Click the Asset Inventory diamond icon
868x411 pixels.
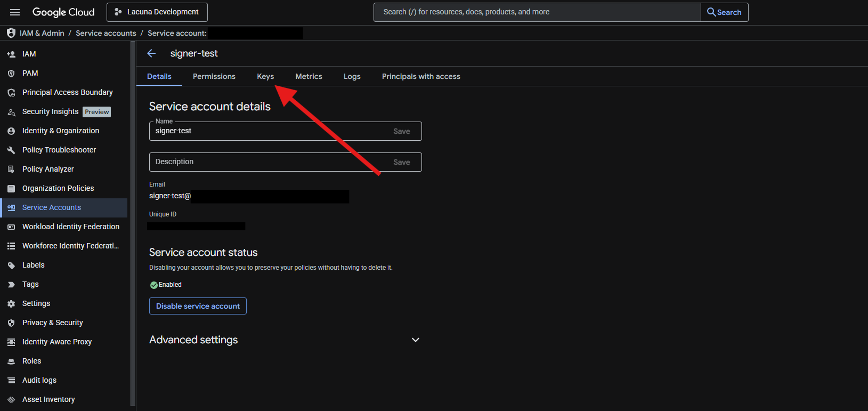click(x=11, y=400)
